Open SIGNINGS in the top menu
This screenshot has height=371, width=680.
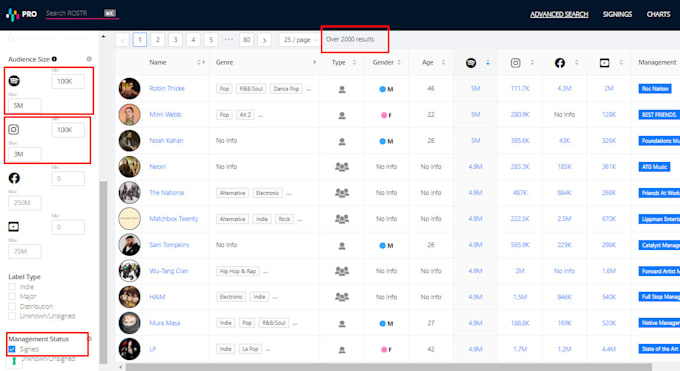coord(617,14)
